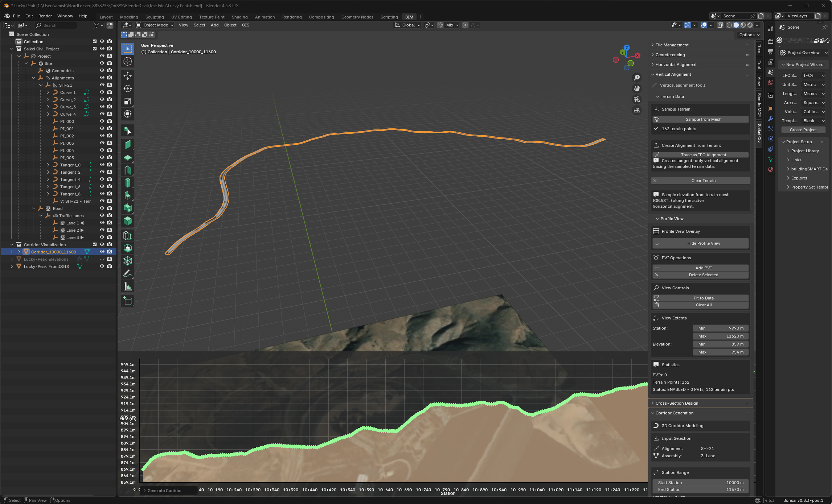Open the IFC4 schema dropdown in New Project Wizard

tap(813, 75)
